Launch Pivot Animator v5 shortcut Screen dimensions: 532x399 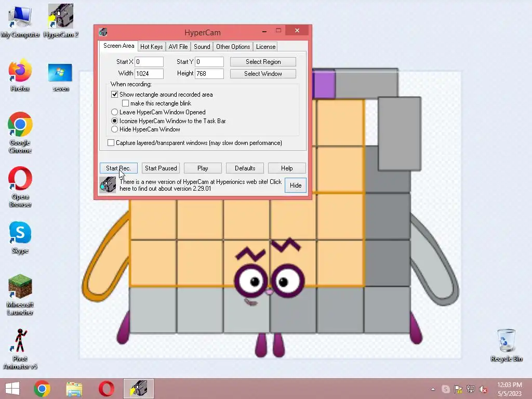point(20,349)
